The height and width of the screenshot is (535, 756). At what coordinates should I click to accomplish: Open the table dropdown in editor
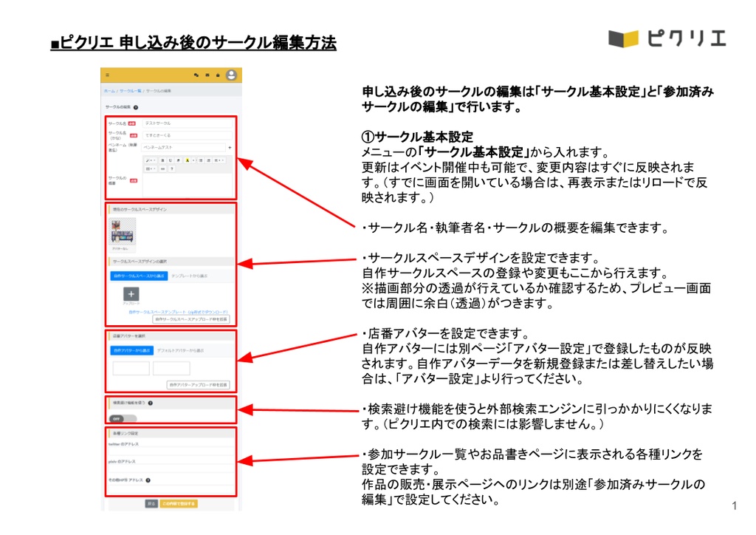click(x=151, y=168)
